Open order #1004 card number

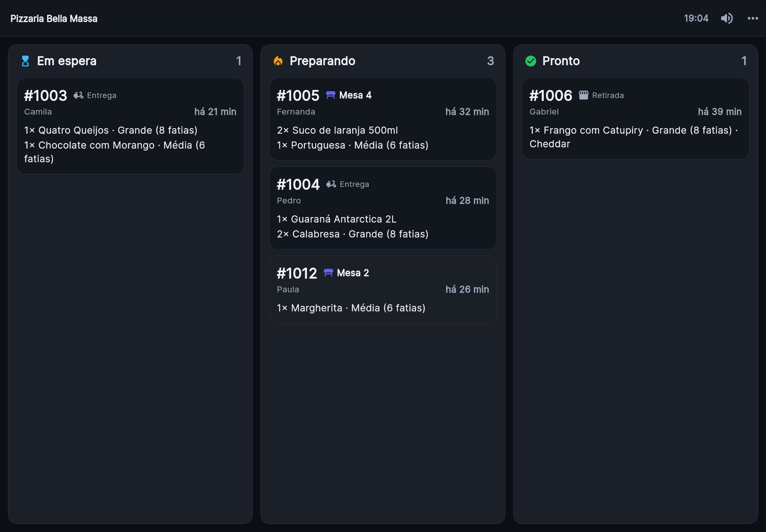298,185
